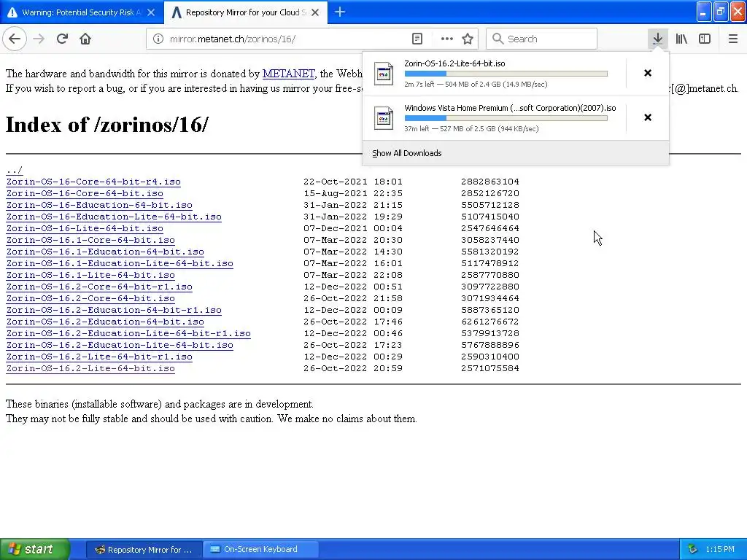Close the Repository Mirror tab
The width and height of the screenshot is (747, 560).
coord(315,12)
